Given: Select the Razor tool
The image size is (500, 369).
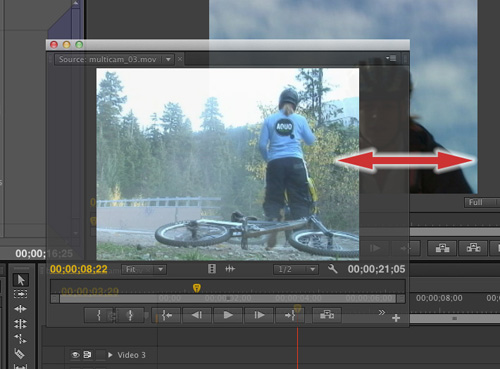Looking at the screenshot, I should (19, 353).
